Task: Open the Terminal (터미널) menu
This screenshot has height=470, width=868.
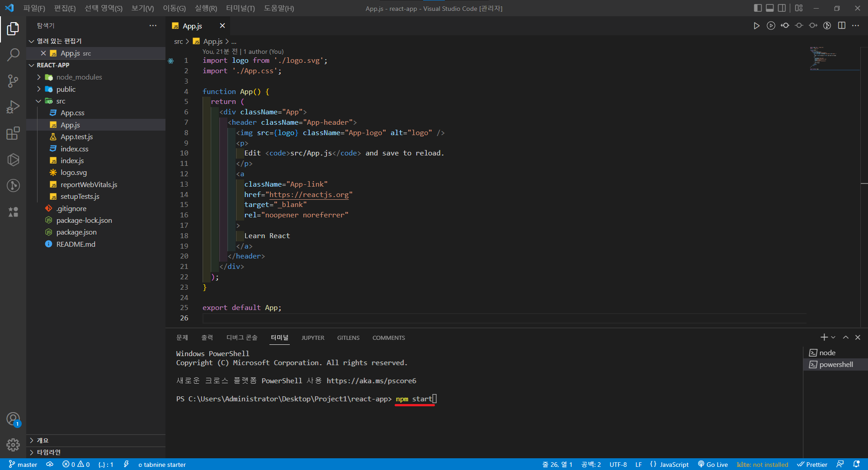Action: (240, 8)
